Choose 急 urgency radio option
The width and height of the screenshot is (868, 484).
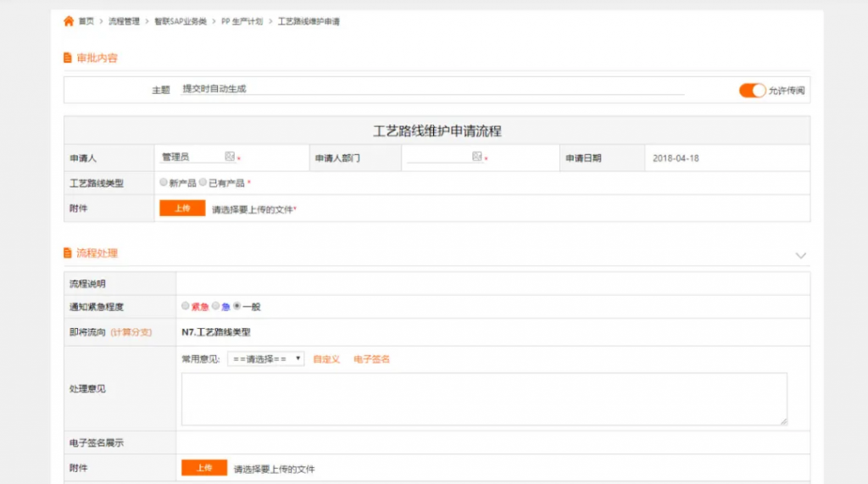[x=215, y=306]
